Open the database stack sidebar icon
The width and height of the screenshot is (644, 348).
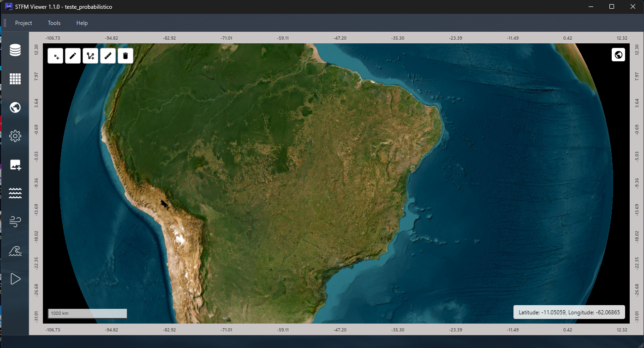(x=15, y=50)
